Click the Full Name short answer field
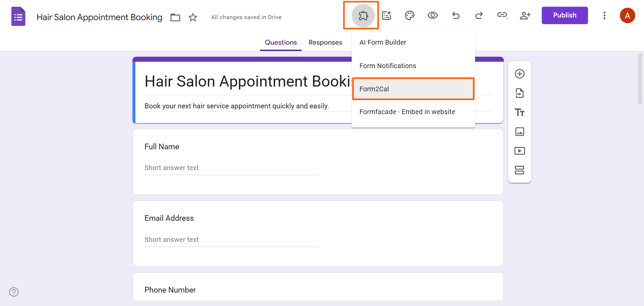The image size is (644, 306). click(x=231, y=167)
